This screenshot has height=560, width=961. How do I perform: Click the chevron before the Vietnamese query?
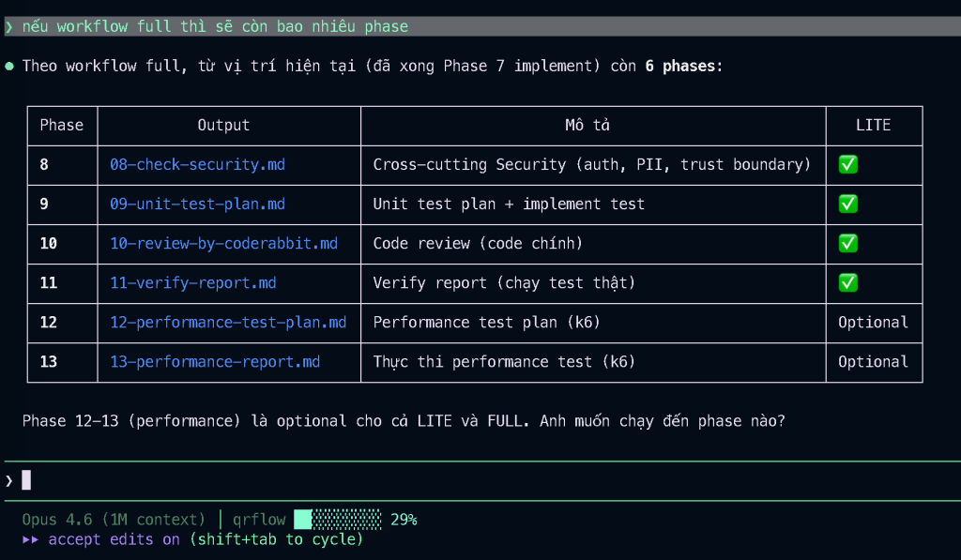click(x=9, y=26)
